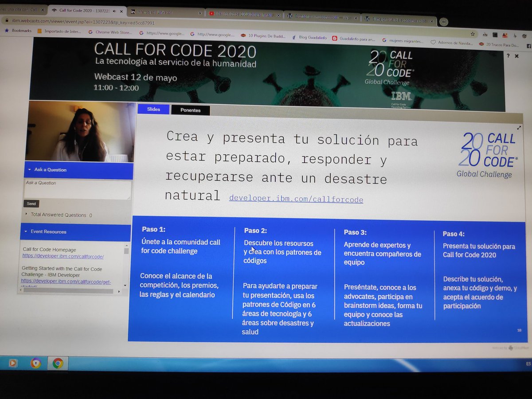Open Chrome from the Windows taskbar
This screenshot has height=399, width=532.
58,363
